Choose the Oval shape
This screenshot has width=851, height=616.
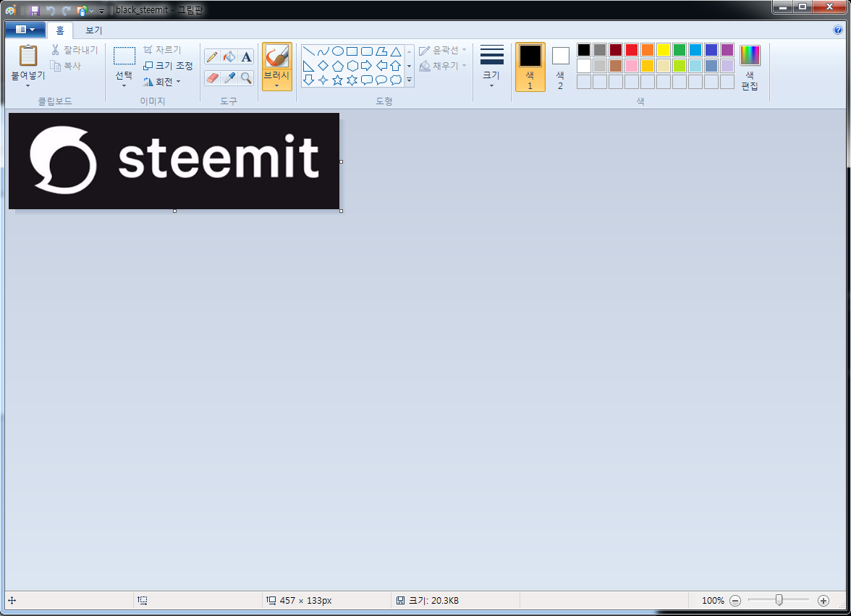[x=337, y=51]
